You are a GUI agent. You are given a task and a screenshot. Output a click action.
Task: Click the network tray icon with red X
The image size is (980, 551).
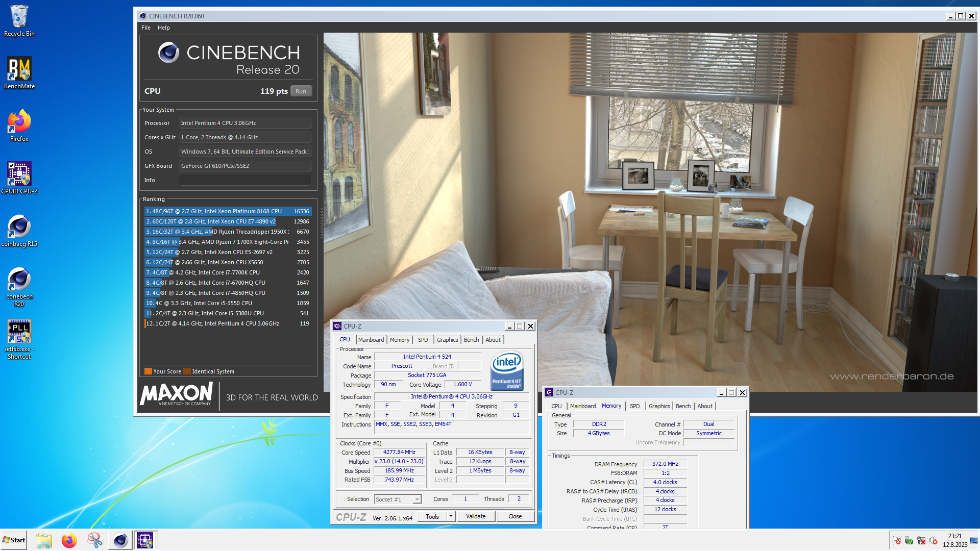(921, 541)
